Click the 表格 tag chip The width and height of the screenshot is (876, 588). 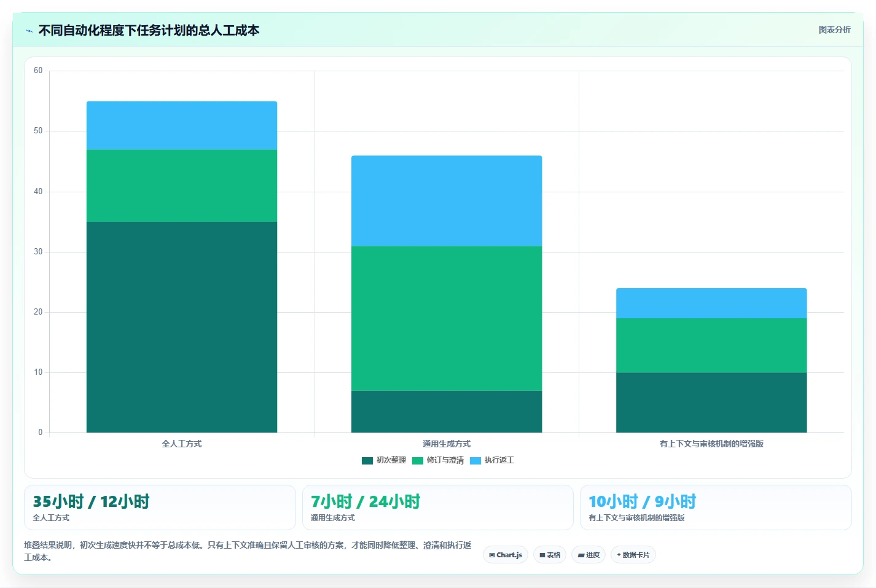coord(550,555)
